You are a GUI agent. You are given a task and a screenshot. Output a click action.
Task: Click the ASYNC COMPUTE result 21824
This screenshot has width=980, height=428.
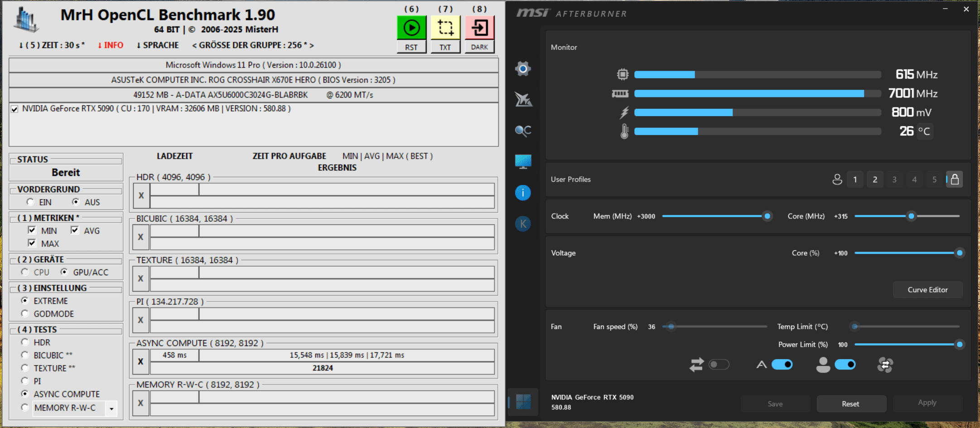point(323,368)
